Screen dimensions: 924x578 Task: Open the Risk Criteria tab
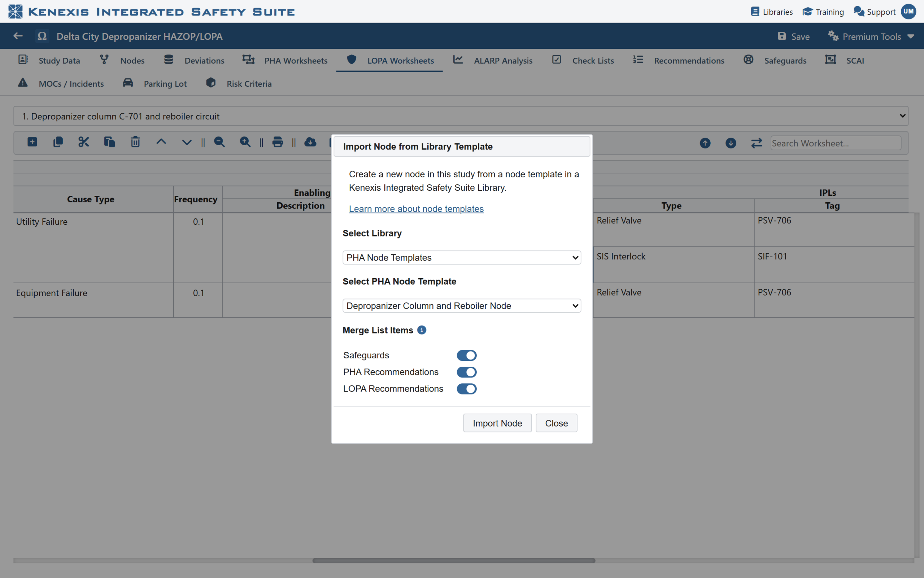tap(239, 83)
